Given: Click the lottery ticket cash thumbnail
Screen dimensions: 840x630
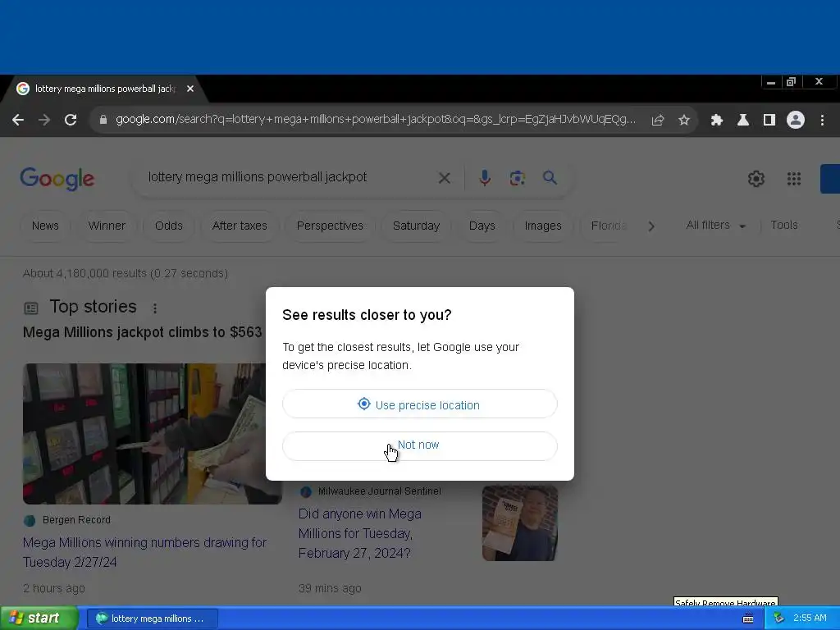Looking at the screenshot, I should coord(152,434).
